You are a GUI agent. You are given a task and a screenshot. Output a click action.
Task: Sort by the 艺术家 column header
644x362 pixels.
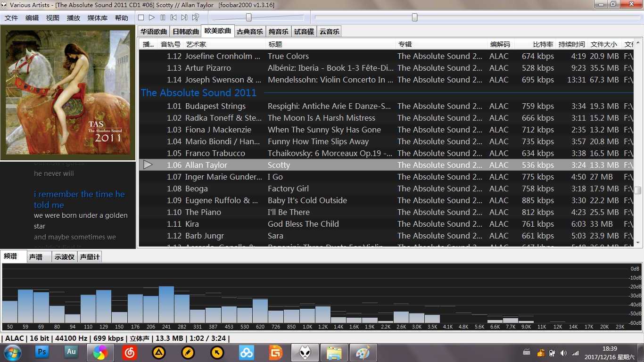(x=196, y=44)
